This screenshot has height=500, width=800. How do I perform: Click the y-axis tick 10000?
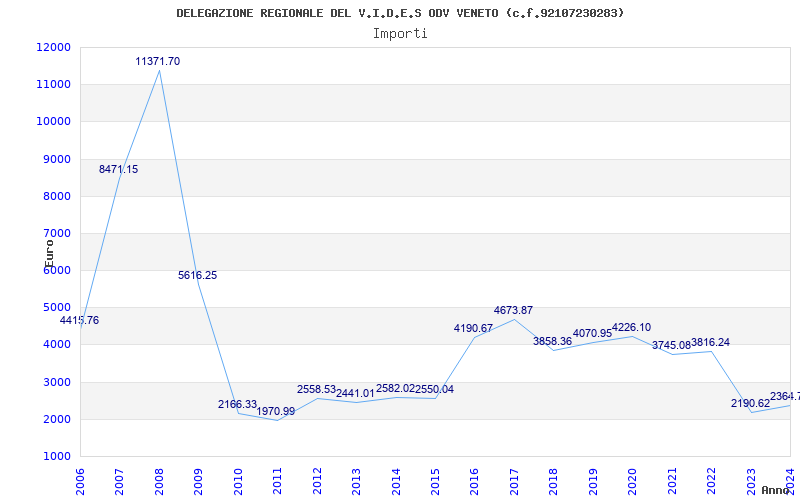53,121
